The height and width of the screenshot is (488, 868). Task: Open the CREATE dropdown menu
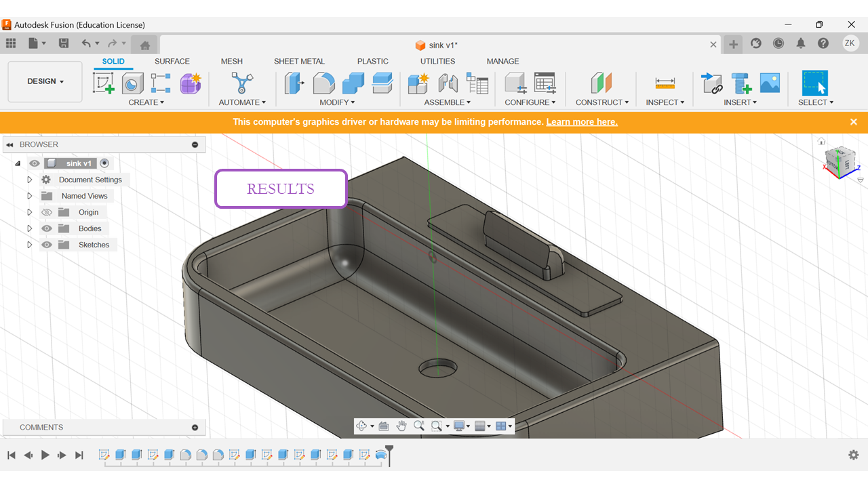click(146, 102)
